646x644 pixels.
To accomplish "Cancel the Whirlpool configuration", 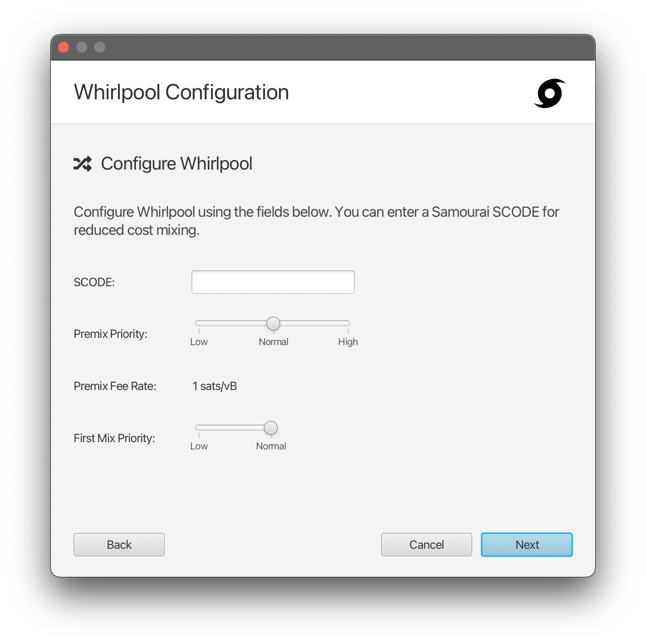I will click(426, 544).
